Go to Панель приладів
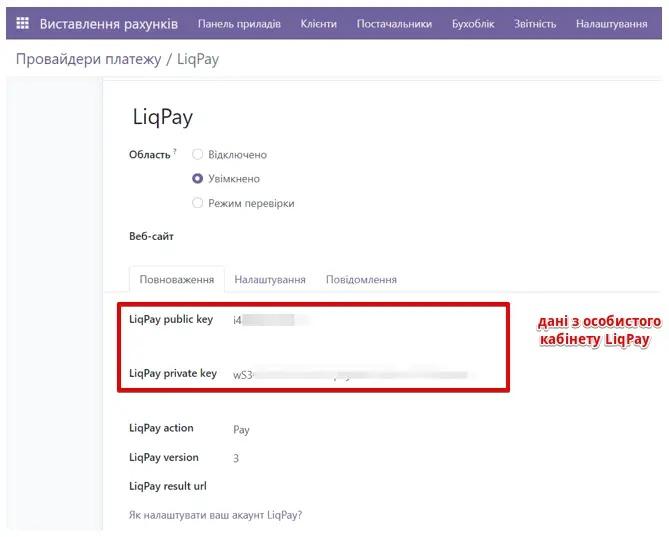669x537 pixels. (239, 23)
